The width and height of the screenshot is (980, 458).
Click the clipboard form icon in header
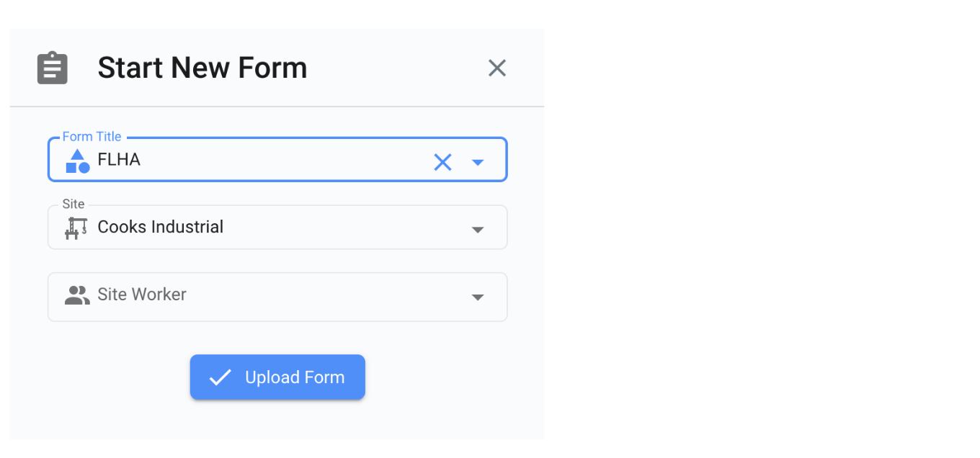(x=53, y=68)
